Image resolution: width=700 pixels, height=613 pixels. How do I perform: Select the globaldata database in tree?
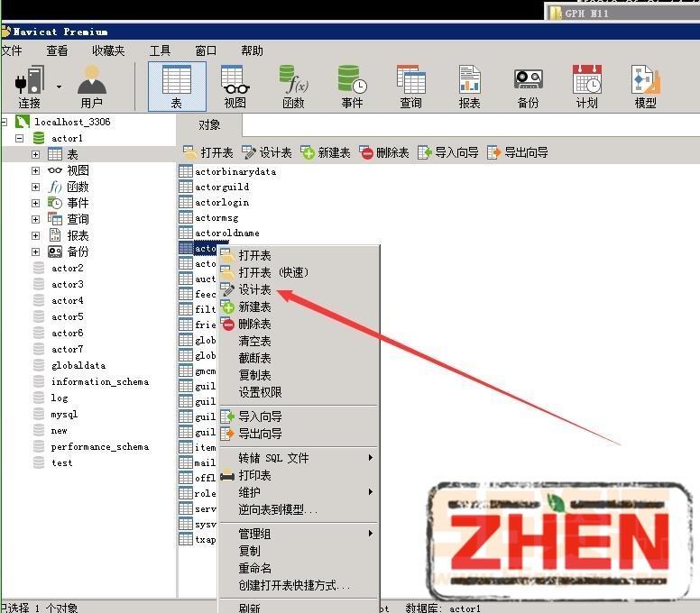[x=78, y=366]
